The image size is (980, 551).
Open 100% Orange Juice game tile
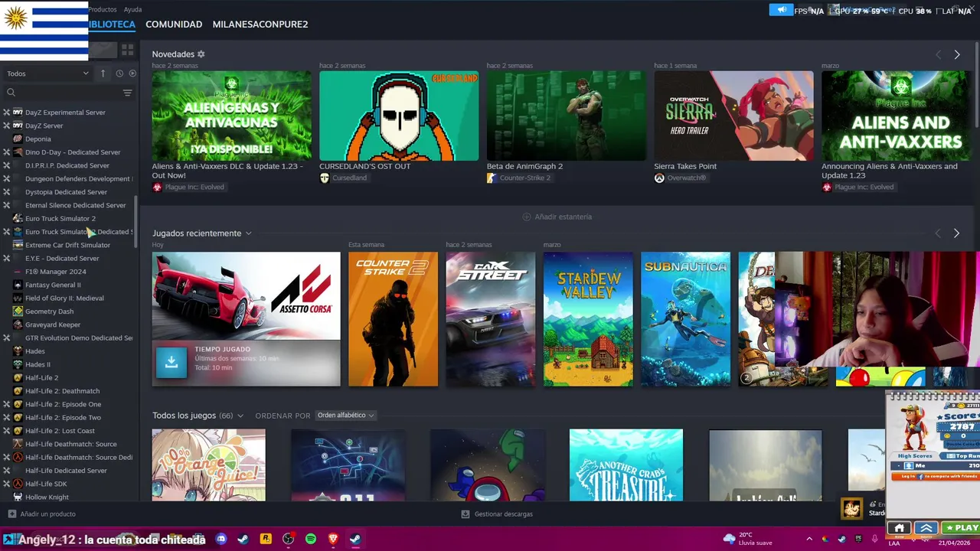coord(209,465)
